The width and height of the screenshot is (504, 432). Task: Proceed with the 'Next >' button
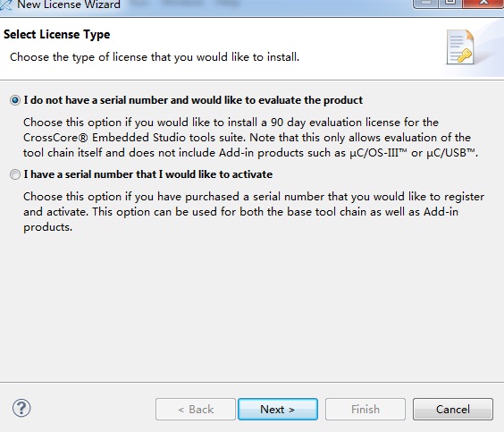[278, 409]
